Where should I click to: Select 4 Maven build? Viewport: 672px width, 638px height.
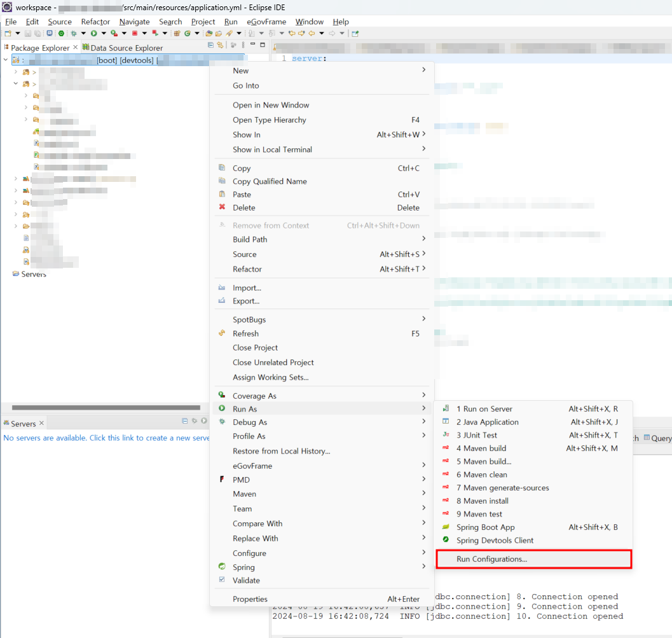533,448
